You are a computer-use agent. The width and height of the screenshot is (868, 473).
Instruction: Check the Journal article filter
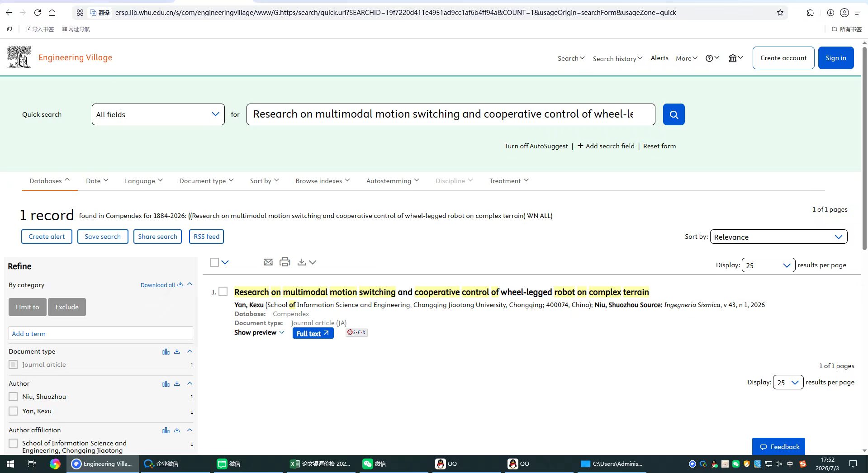[x=13, y=364]
